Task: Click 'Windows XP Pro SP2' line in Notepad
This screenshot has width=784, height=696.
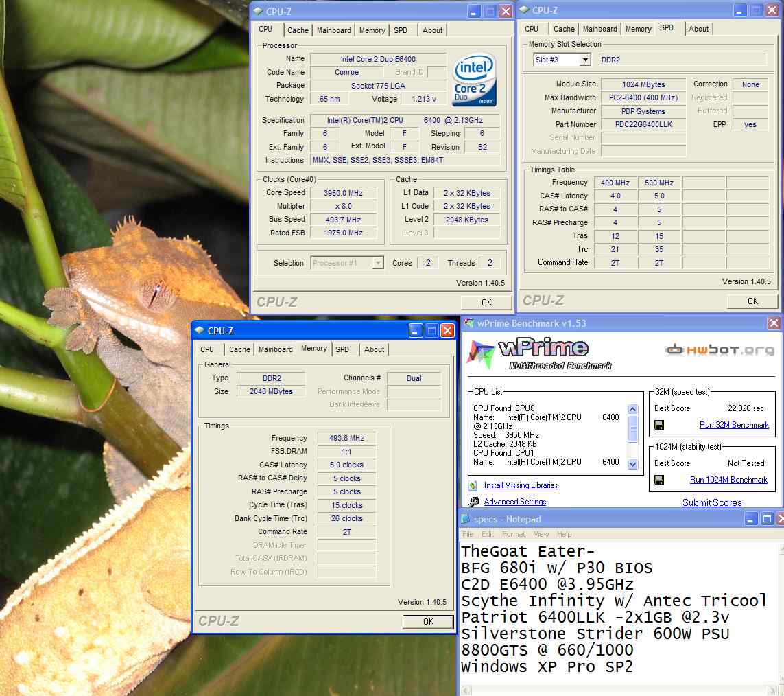Action: (547, 666)
